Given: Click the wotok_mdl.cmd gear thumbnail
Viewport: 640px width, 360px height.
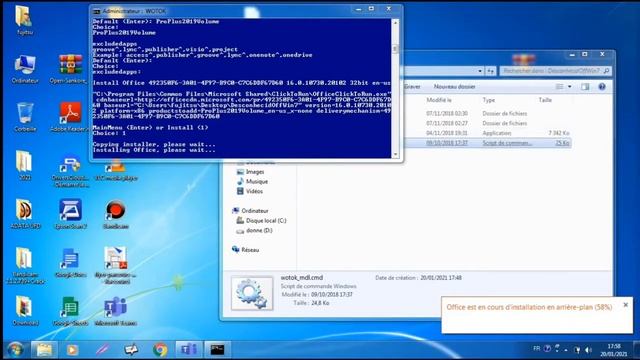Looking at the screenshot, I should tap(252, 293).
